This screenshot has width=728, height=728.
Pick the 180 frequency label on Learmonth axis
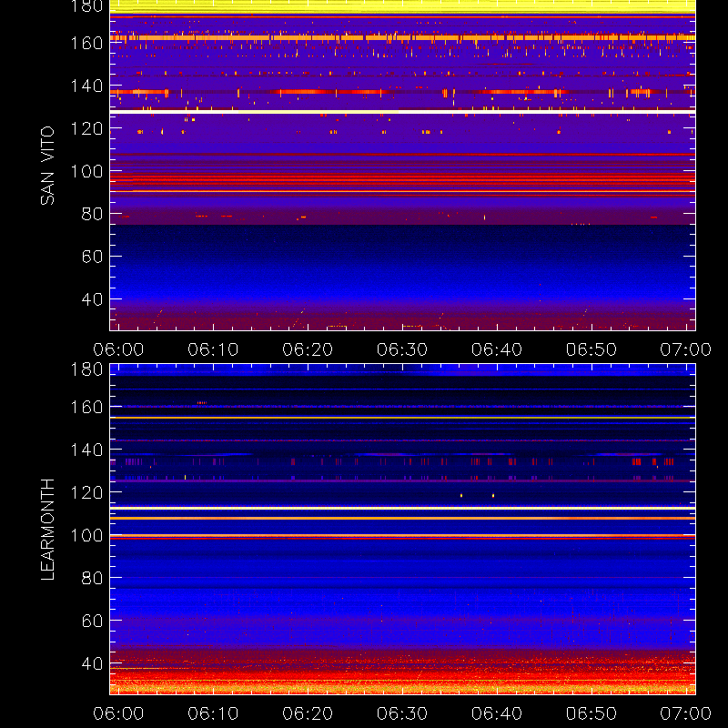click(x=86, y=369)
